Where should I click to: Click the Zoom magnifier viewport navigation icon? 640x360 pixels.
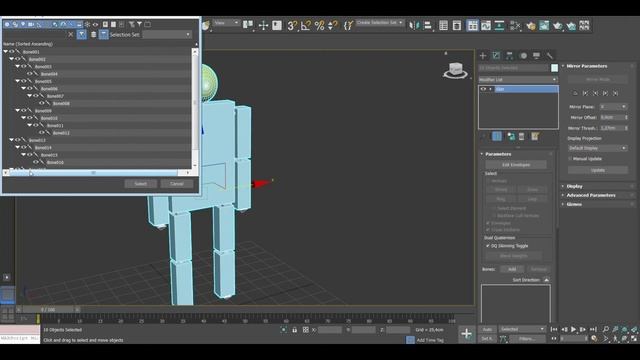tap(606, 329)
